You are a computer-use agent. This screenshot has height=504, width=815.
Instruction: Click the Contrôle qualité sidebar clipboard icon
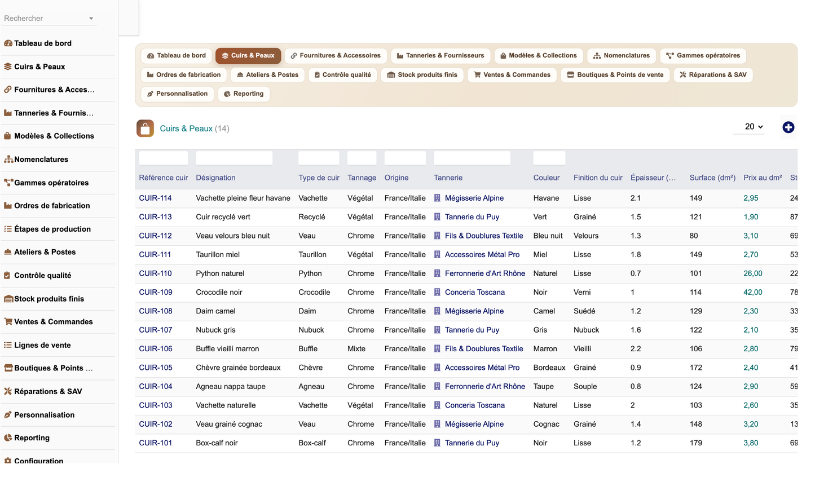[x=7, y=276]
